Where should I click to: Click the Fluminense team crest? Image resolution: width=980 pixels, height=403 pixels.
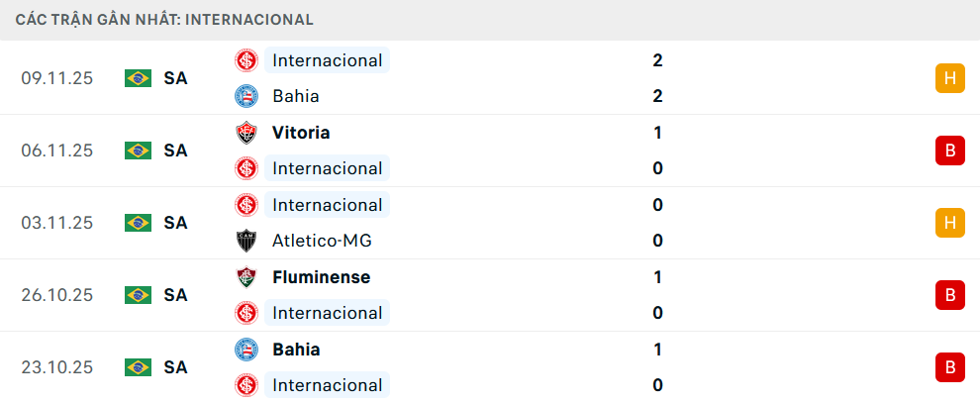245,277
